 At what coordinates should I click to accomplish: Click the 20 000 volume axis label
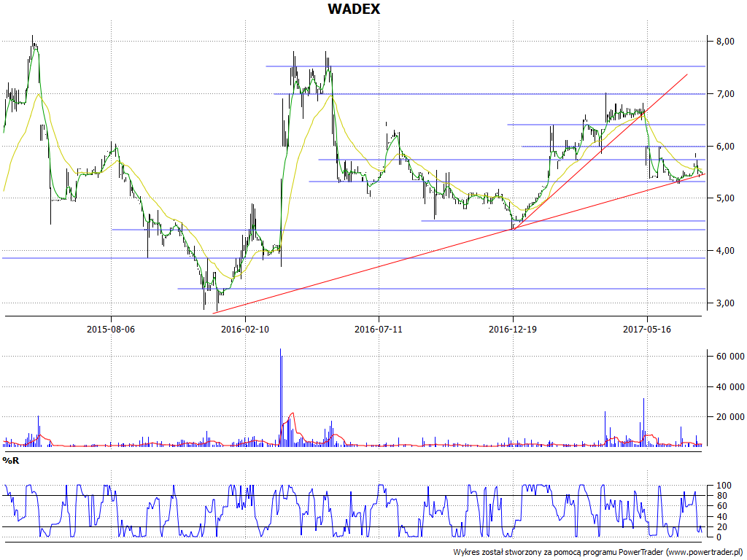pyautogui.click(x=729, y=417)
